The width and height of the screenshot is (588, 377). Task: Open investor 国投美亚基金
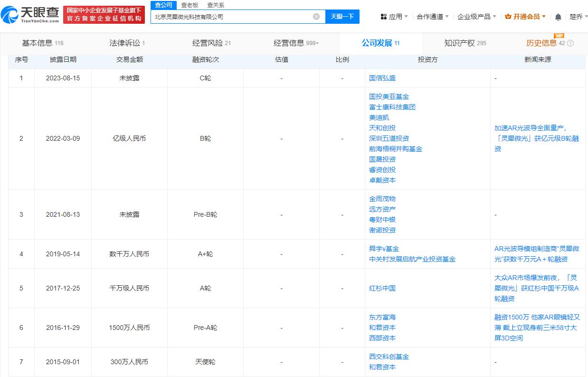pyautogui.click(x=389, y=97)
